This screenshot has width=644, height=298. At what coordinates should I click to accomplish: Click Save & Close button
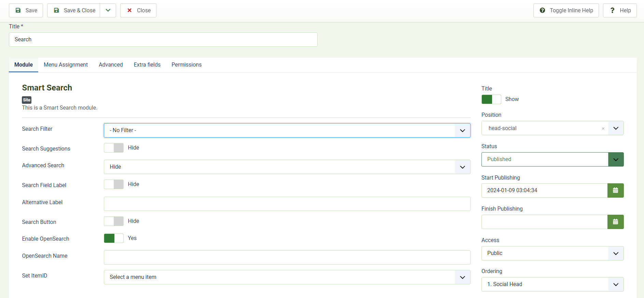74,11
